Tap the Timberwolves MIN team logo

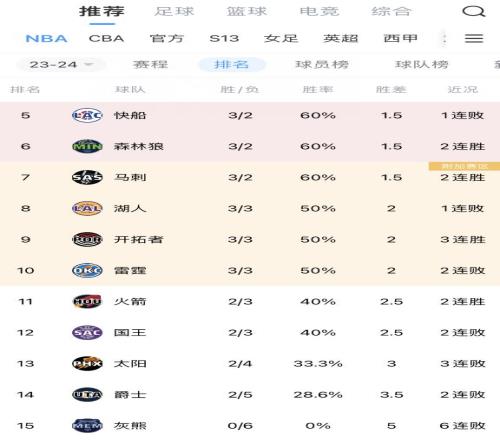87,146
